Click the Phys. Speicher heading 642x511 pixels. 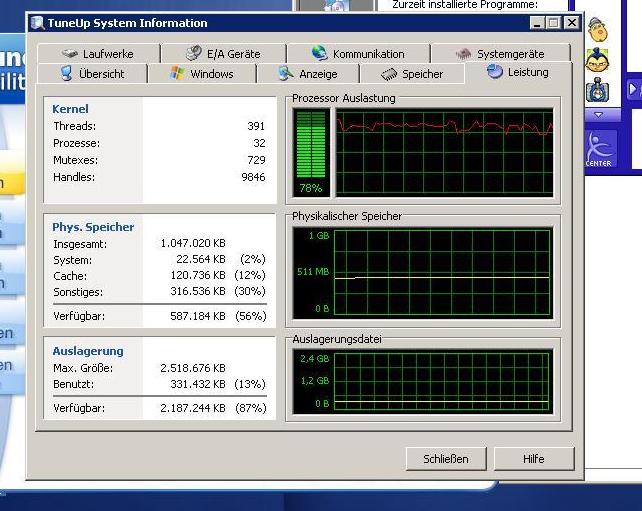click(x=93, y=227)
